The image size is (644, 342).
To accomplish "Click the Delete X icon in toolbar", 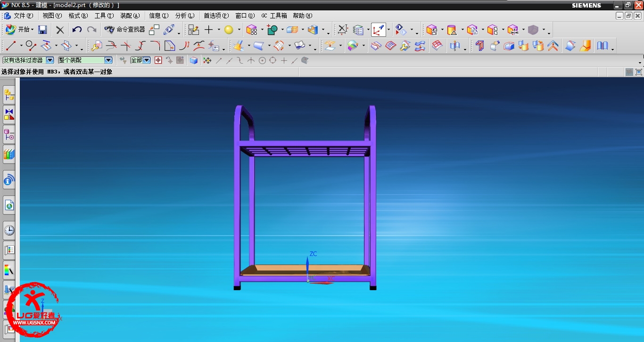I will pos(60,30).
